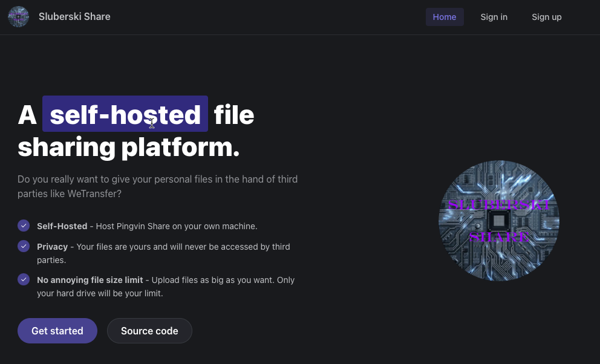This screenshot has width=600, height=364.
Task: Click the Sluberski Share logo in the navbar
Action: coord(18,17)
